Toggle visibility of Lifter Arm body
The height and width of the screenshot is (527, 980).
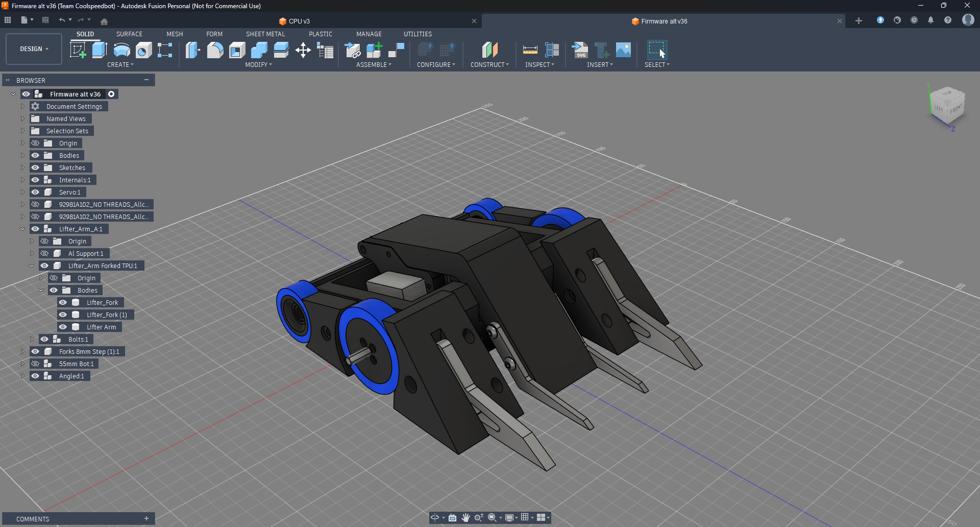63,327
